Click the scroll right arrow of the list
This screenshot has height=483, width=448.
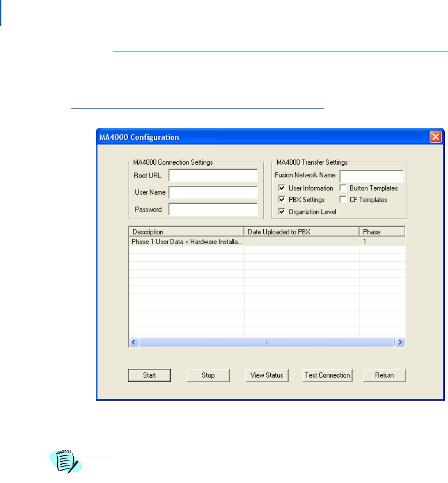(400, 342)
